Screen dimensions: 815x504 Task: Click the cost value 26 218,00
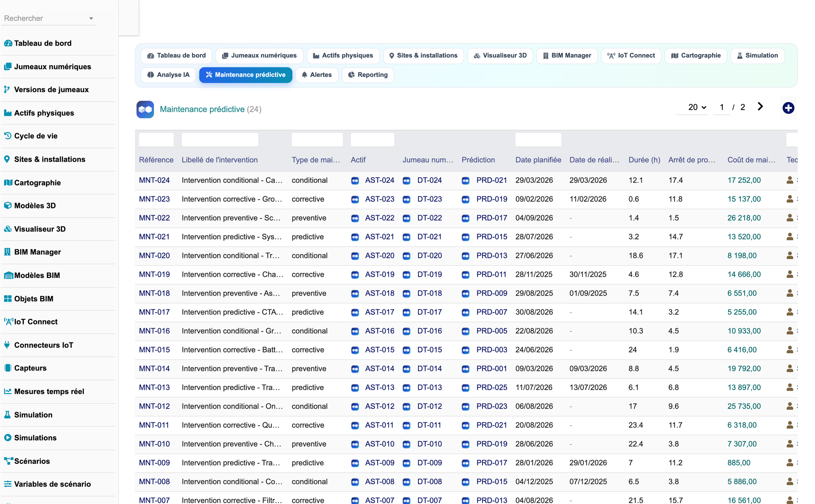click(x=744, y=218)
